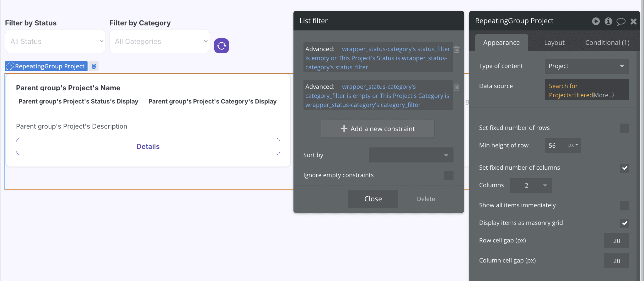Click Delete in the List filter popup
Viewport: 644px width, 281px height.
click(x=426, y=199)
